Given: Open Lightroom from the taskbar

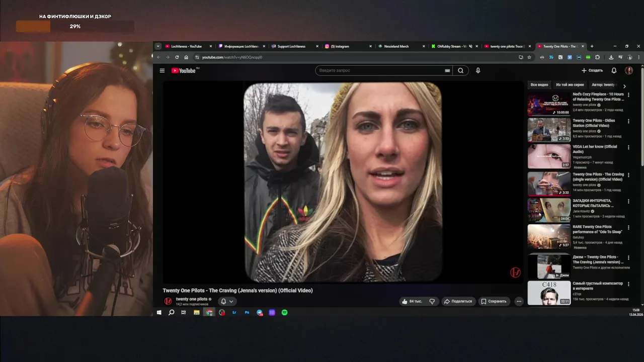Looking at the screenshot, I should pyautogui.click(x=234, y=312).
